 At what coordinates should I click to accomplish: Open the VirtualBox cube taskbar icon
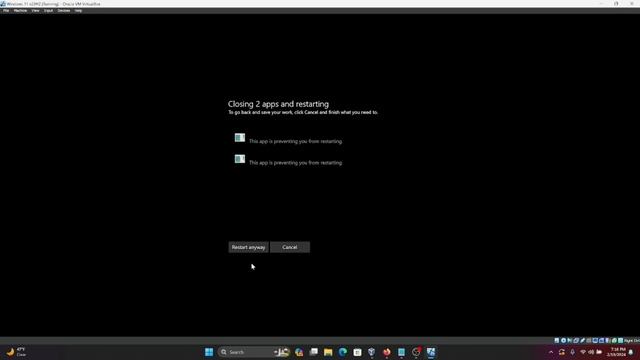coord(371,352)
